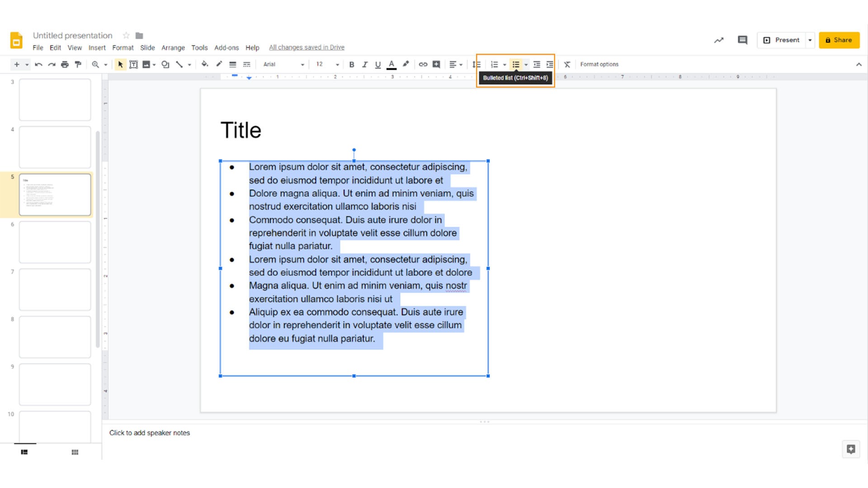Toggle Italic formatting on text
This screenshot has width=868, height=488.
click(364, 64)
